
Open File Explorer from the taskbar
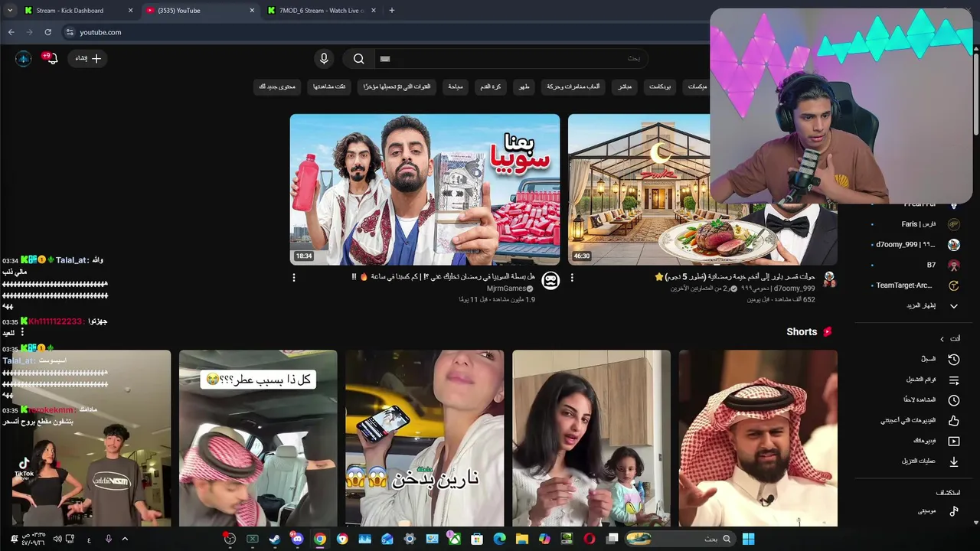point(522,539)
